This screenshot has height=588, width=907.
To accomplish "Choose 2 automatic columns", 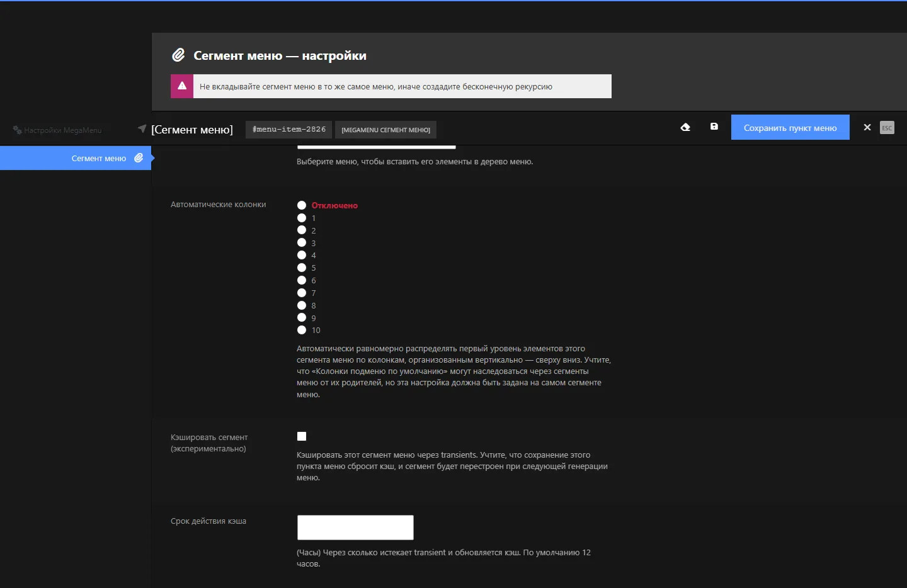I will pos(302,230).
